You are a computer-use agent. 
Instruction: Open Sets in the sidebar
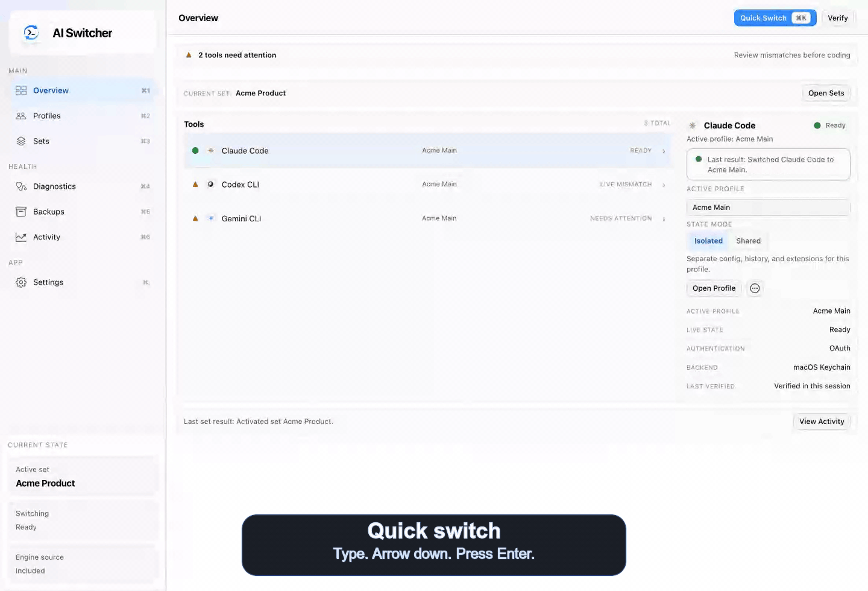click(83, 141)
